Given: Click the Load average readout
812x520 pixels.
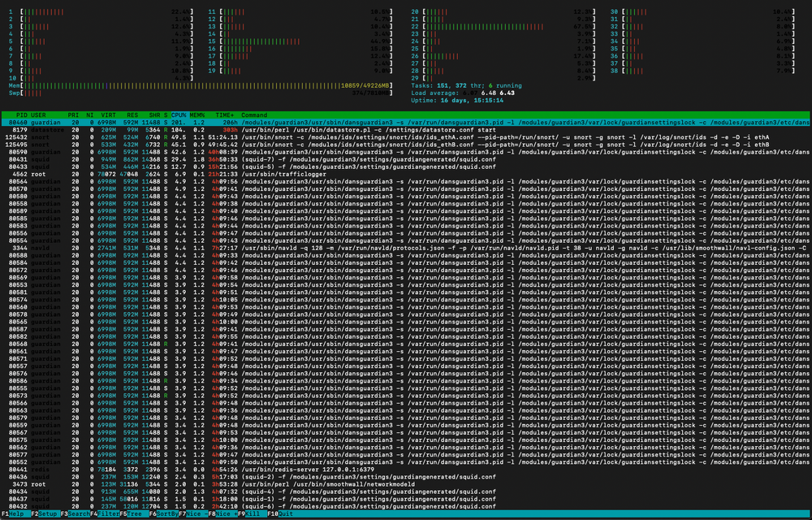Looking at the screenshot, I should point(463,93).
